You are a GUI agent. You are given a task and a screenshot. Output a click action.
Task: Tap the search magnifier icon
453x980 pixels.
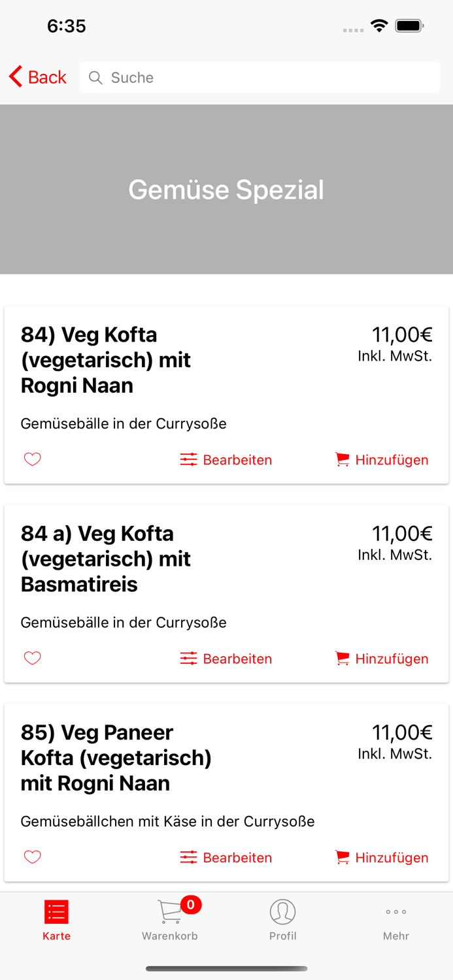[95, 77]
